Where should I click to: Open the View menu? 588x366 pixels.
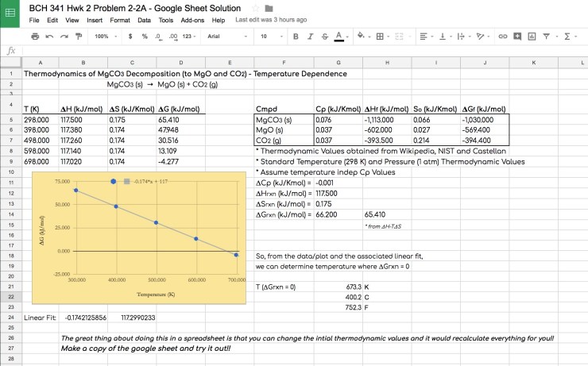[x=72, y=20]
